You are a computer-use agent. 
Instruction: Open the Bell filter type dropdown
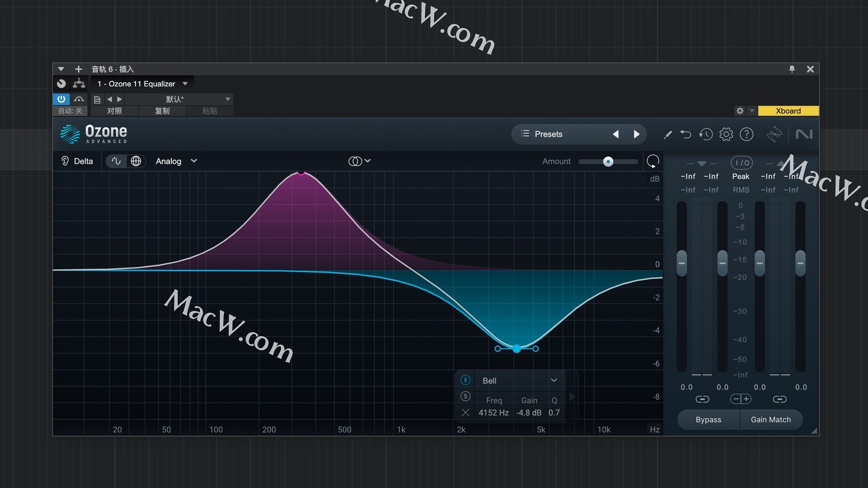(x=520, y=380)
